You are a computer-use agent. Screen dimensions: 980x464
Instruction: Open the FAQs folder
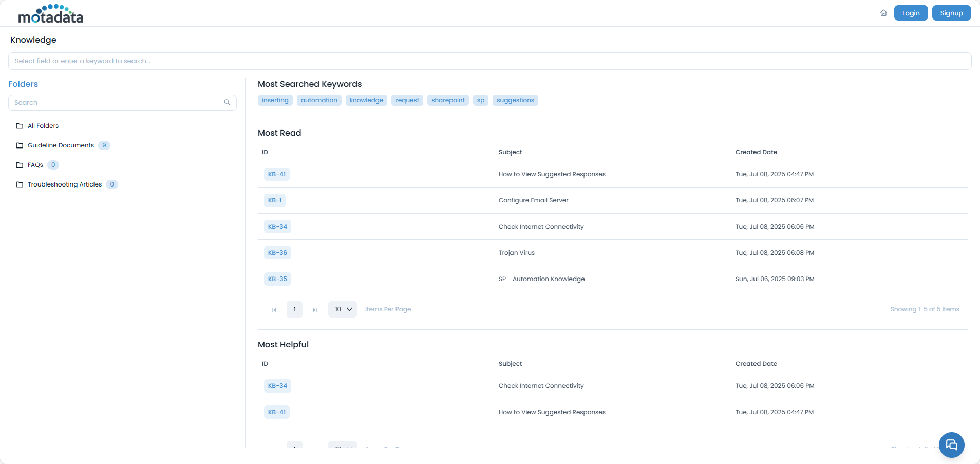(35, 165)
